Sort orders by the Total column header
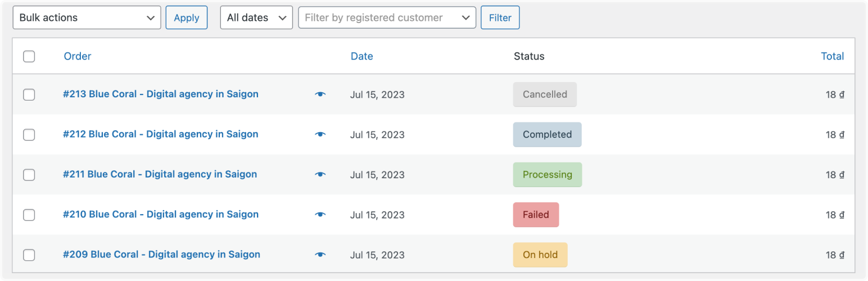The height and width of the screenshot is (281, 868). coord(833,56)
